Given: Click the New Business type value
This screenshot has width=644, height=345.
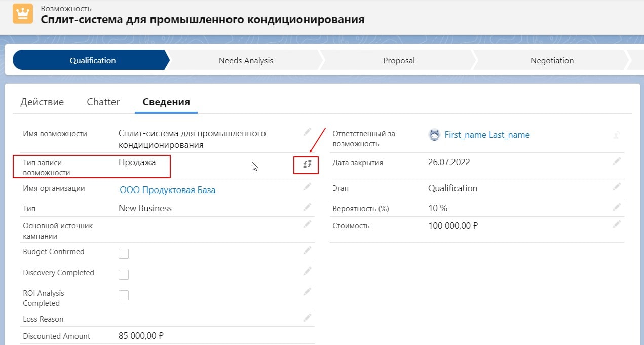Looking at the screenshot, I should tap(145, 208).
